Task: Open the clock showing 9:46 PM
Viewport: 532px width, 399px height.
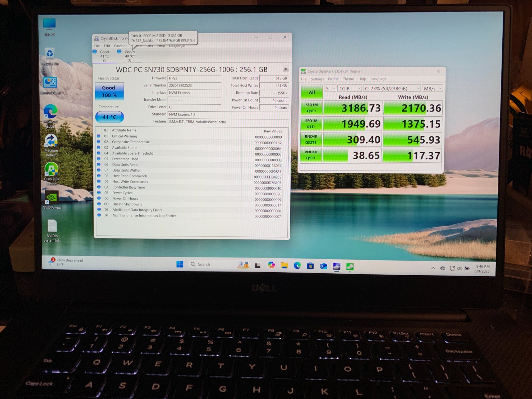Action: click(x=482, y=269)
